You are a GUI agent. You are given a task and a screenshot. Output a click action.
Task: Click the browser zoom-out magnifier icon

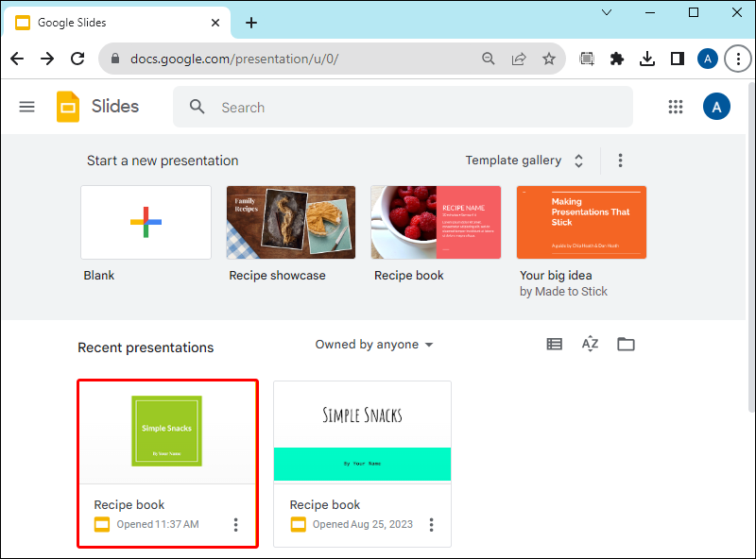click(x=489, y=59)
